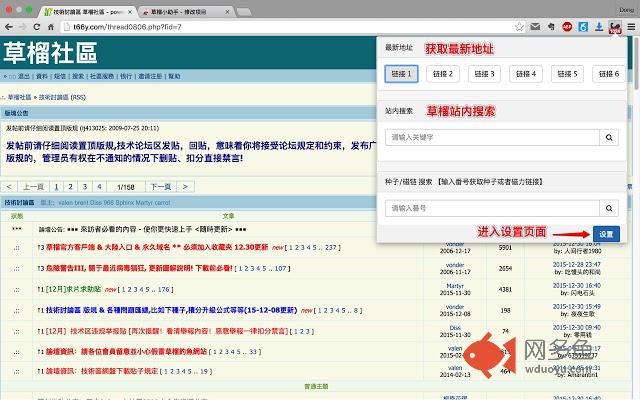This screenshot has height=400, width=640.
Task: Switch to the 技術討論區 browser tab
Action: (x=88, y=12)
